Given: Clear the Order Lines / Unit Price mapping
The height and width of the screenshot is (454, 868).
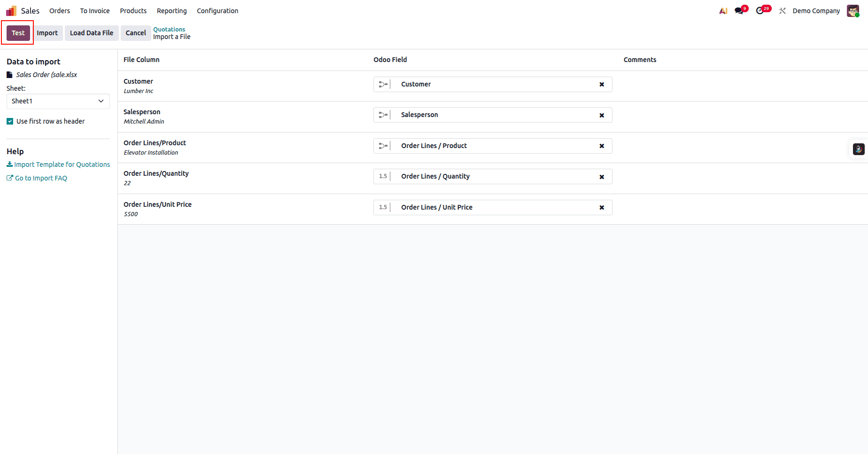Looking at the screenshot, I should coord(602,207).
